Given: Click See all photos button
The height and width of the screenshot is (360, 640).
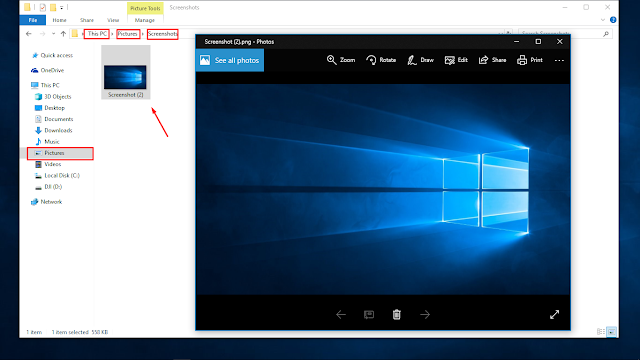Looking at the screenshot, I should click(230, 60).
